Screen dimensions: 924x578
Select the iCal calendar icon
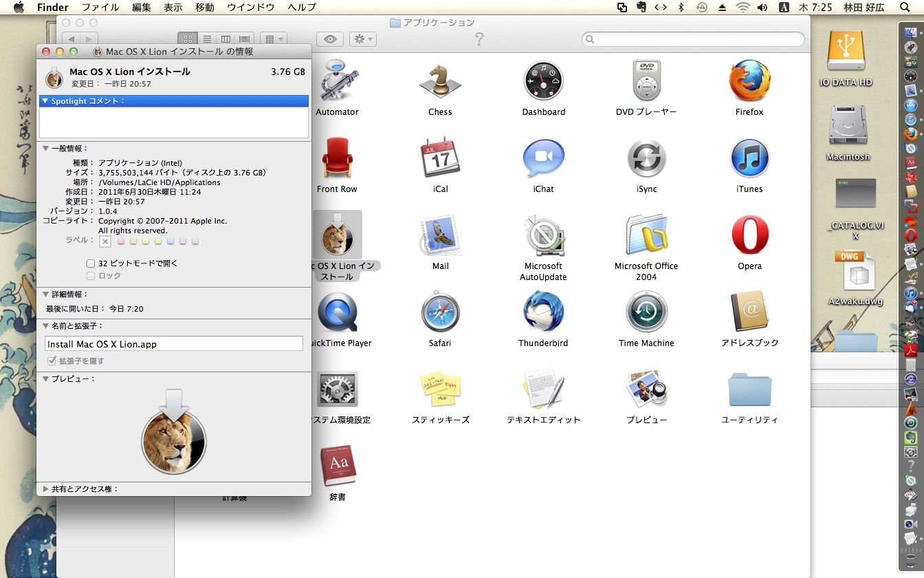point(440,158)
